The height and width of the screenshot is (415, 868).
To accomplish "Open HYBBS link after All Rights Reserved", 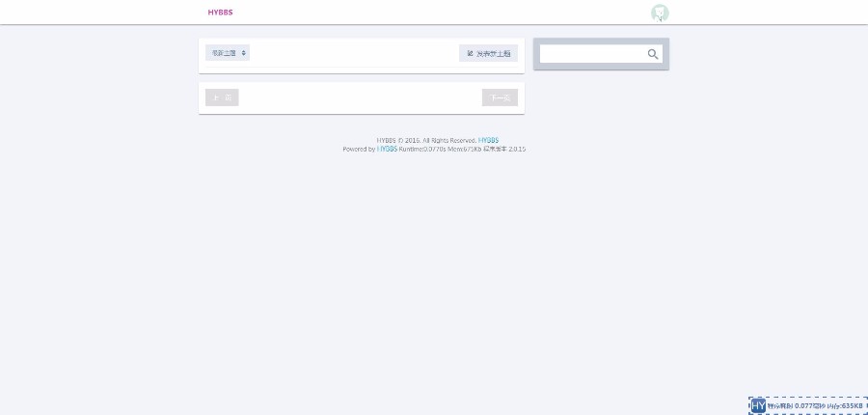I will point(488,140).
